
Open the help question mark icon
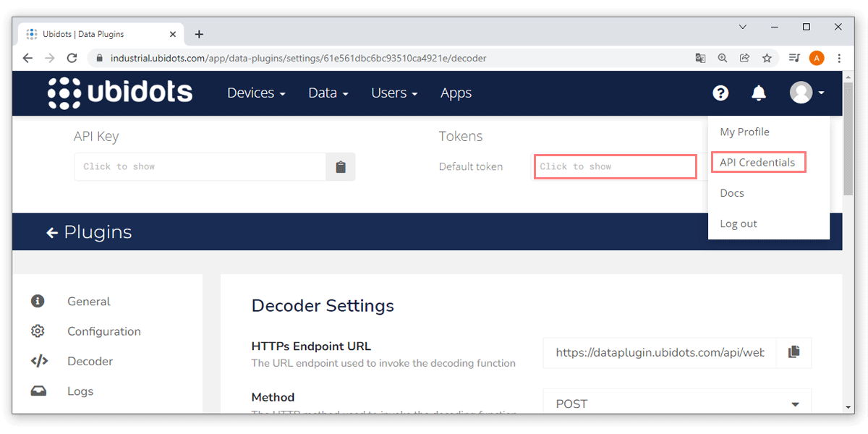click(x=720, y=93)
